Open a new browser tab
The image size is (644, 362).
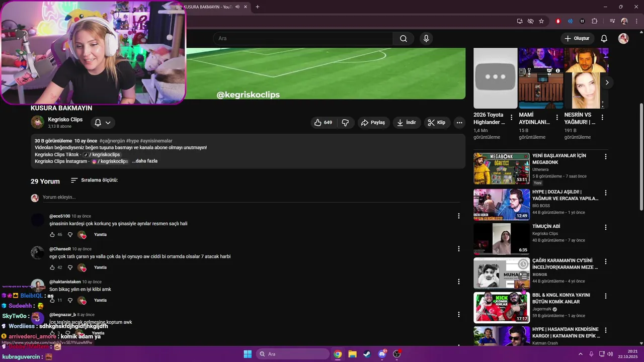pos(258,7)
